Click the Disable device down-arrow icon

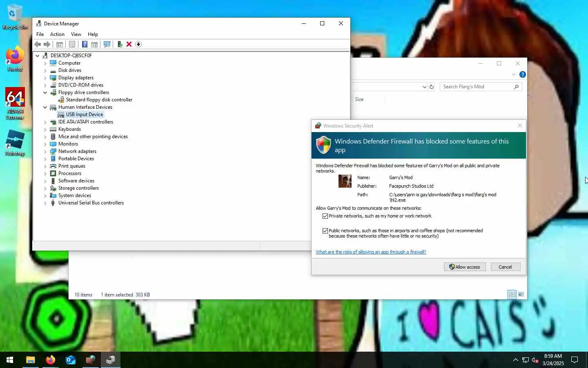coord(138,44)
